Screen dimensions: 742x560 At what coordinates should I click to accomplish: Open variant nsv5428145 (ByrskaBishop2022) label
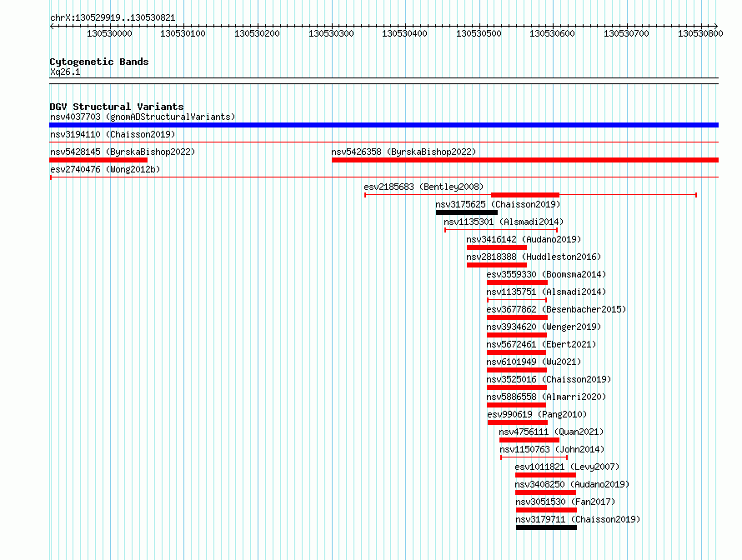click(x=123, y=152)
